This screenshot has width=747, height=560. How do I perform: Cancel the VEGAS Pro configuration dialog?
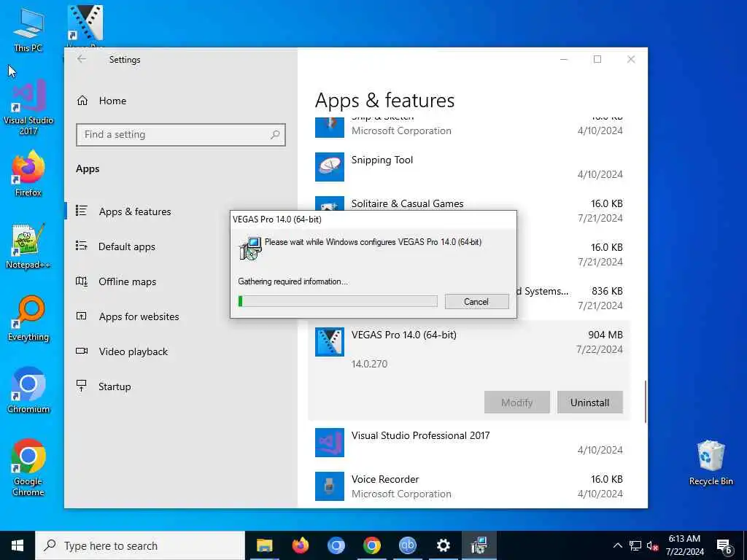point(476,301)
